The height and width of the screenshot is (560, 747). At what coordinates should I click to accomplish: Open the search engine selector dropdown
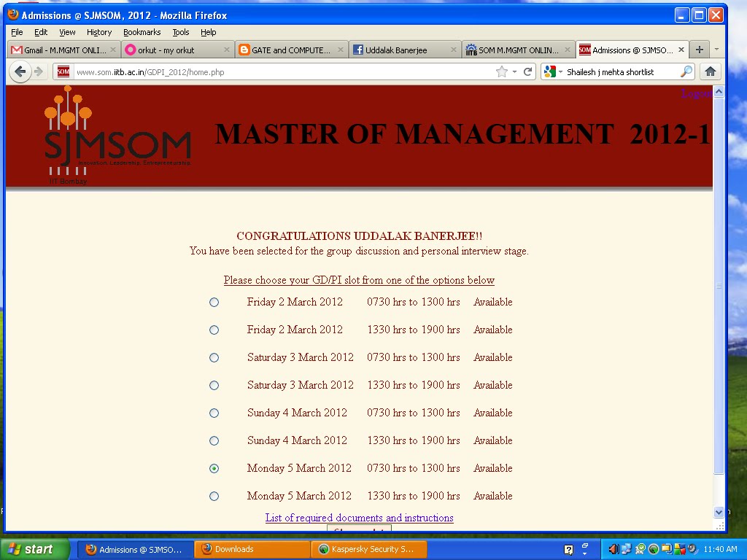pyautogui.click(x=560, y=72)
